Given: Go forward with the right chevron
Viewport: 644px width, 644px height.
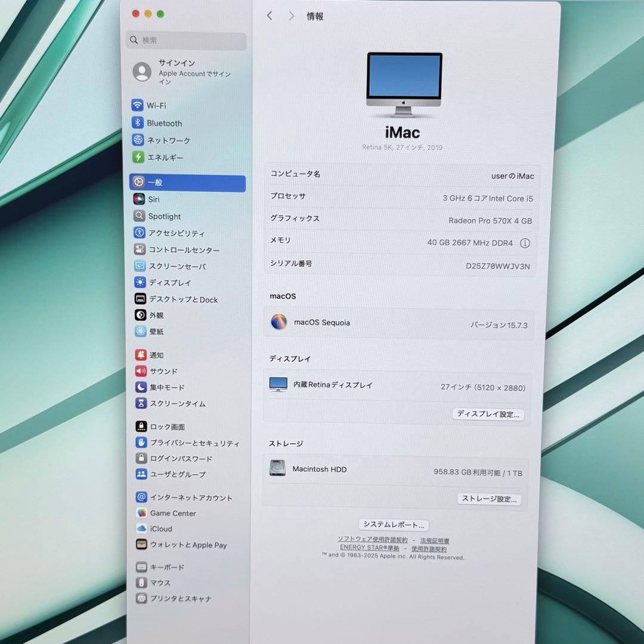Looking at the screenshot, I should coord(292,16).
